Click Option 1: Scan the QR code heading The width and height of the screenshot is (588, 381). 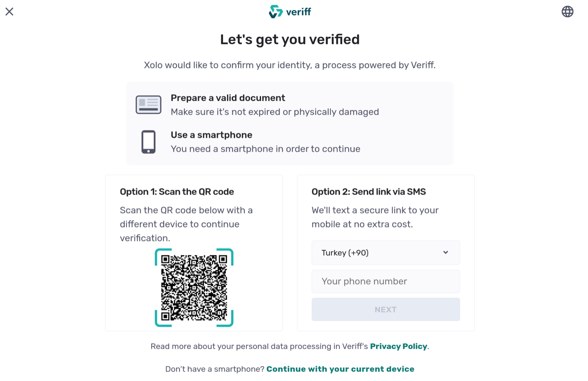[x=177, y=192]
